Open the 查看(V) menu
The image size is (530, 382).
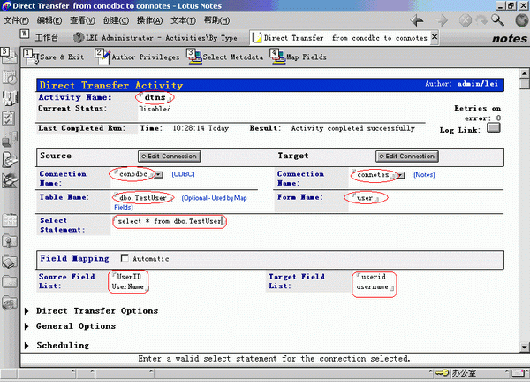82,21
